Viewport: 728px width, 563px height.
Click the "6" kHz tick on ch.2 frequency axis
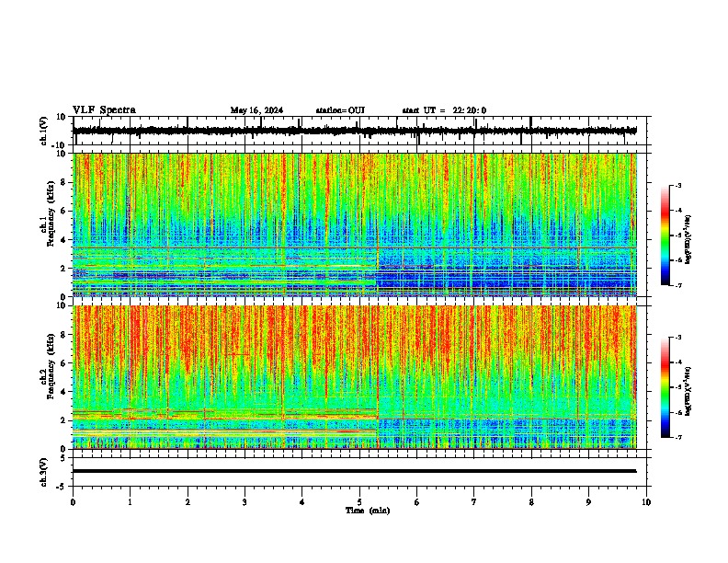click(63, 363)
